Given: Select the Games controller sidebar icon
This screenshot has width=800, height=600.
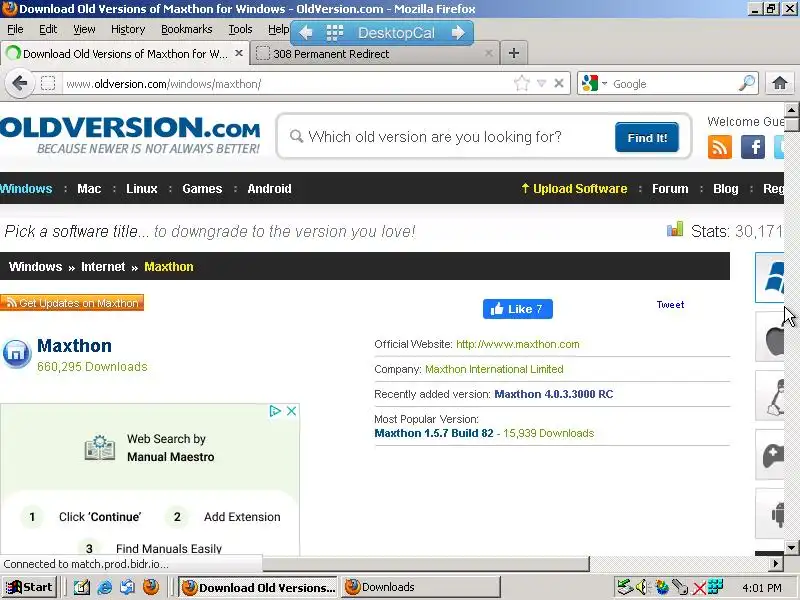Looking at the screenshot, I should 770,455.
